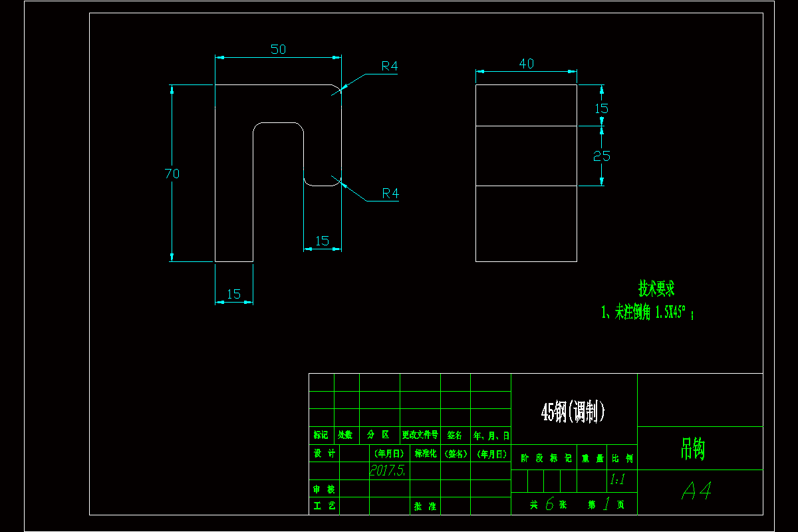Click the '比例' cell text
Viewport: 798px width, 532px height.
tap(622, 458)
